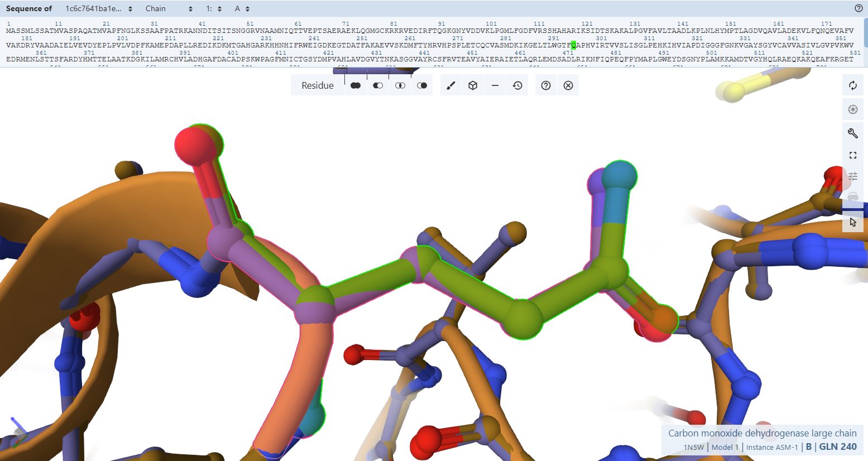Open the Residue picking level dropdown
This screenshot has height=461, width=868.
coord(317,85)
